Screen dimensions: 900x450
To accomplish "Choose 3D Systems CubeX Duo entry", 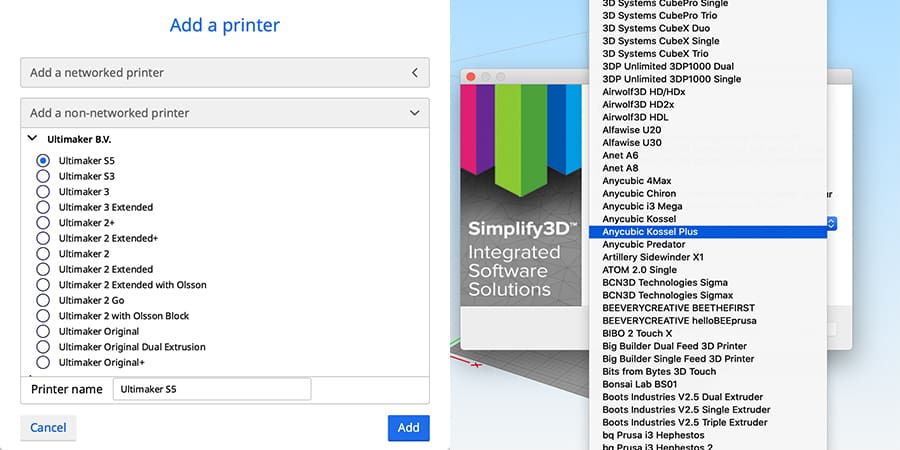I will point(708,28).
